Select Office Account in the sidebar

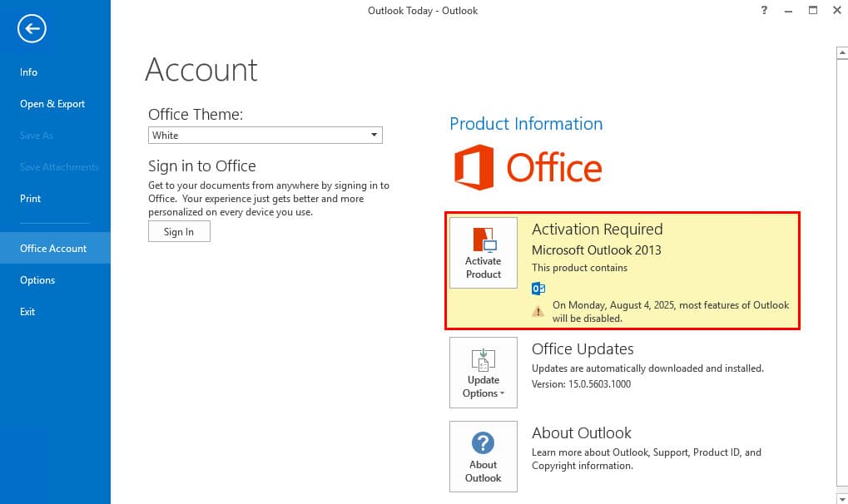(53, 248)
